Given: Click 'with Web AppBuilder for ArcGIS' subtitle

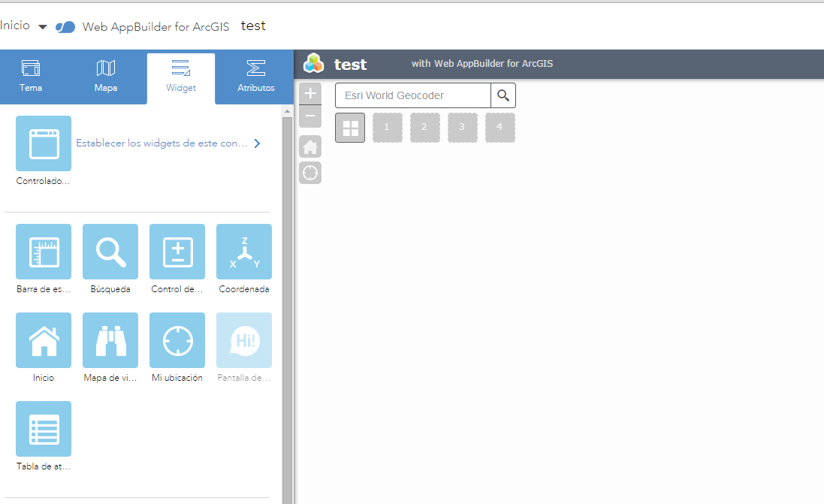Looking at the screenshot, I should click(x=482, y=64).
